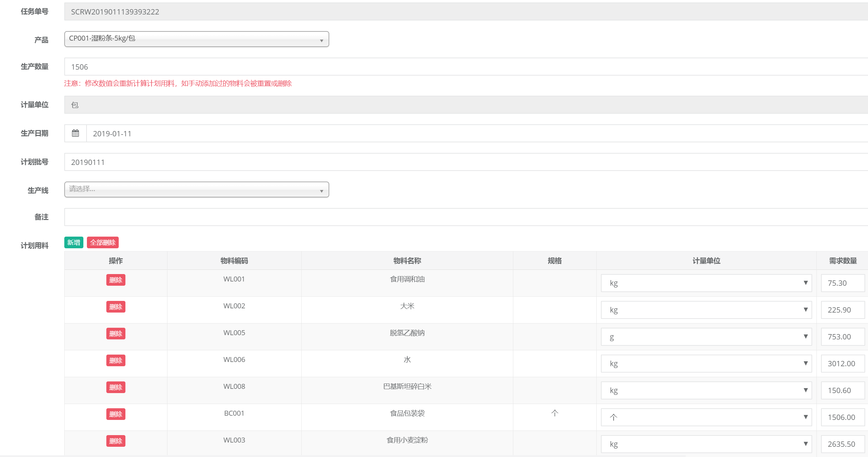Remove the WL003 食用小麦淀粉 row
Viewport: 868px width, 457px height.
click(116, 441)
